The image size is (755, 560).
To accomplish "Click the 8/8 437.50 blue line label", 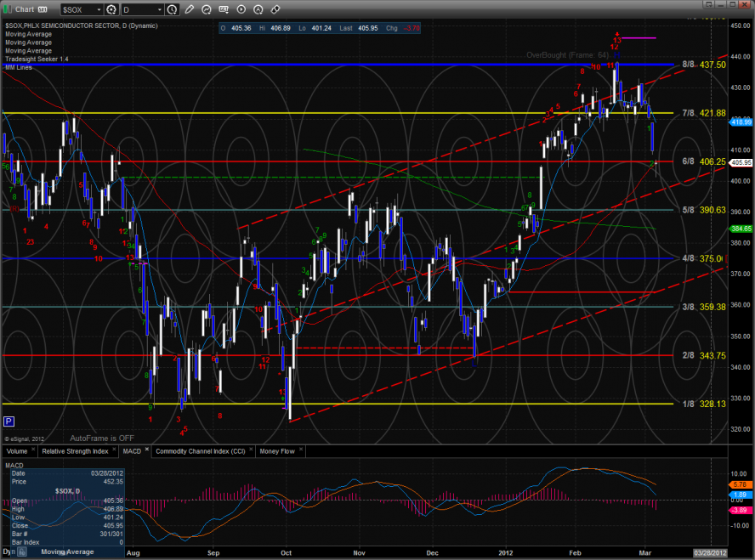I will pos(704,65).
